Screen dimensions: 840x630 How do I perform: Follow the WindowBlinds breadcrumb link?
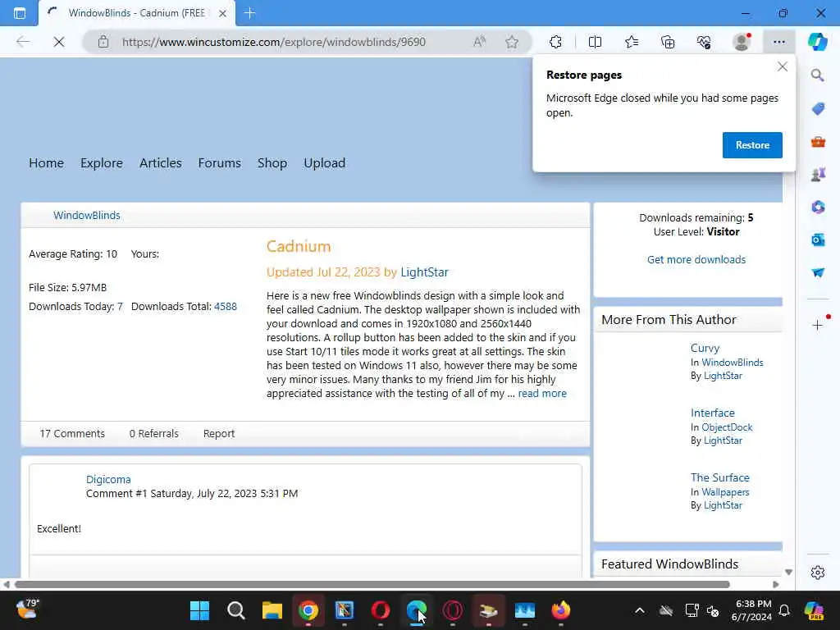[x=87, y=216]
